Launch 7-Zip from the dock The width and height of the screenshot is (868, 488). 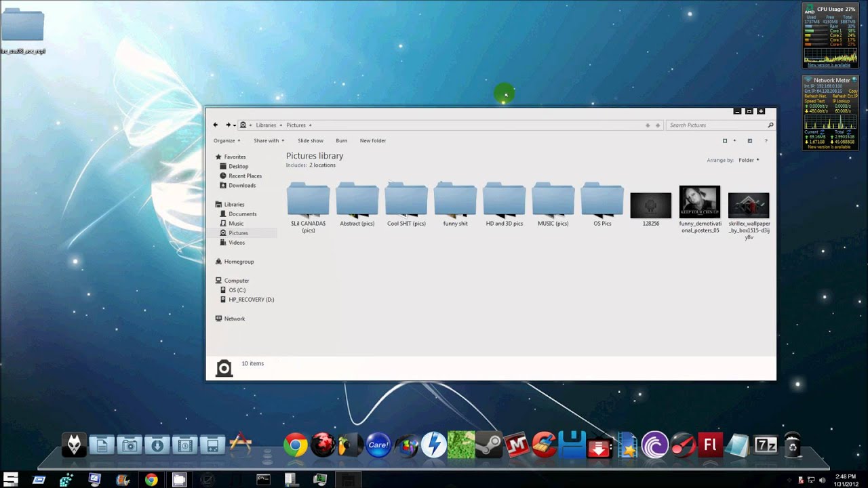(766, 445)
